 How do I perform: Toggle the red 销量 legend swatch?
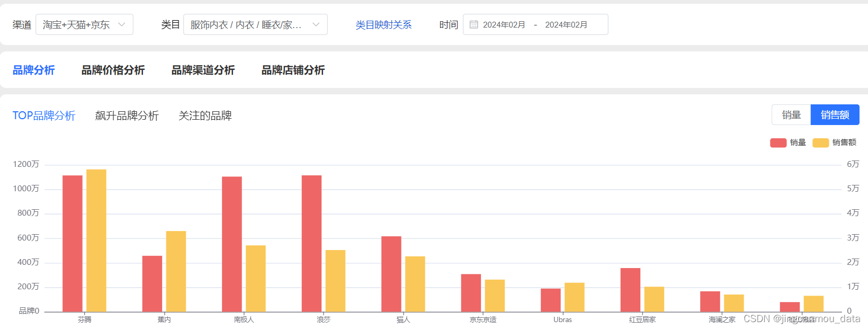click(x=778, y=143)
